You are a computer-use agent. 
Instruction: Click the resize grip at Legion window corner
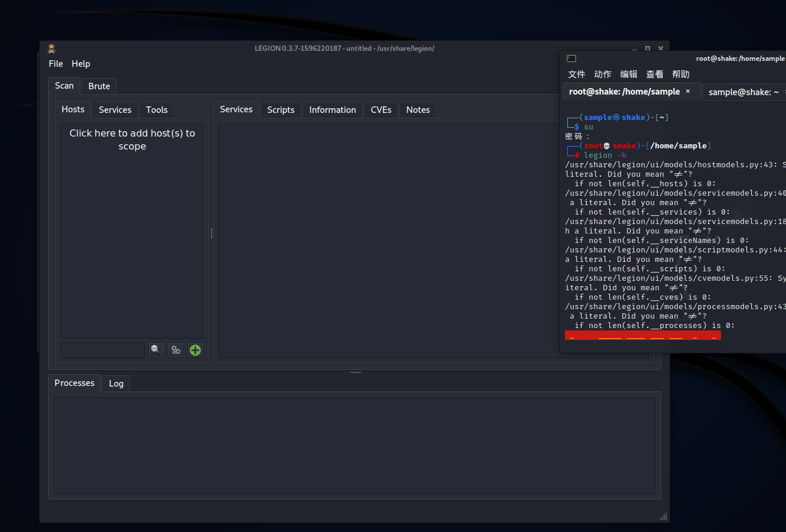663,516
